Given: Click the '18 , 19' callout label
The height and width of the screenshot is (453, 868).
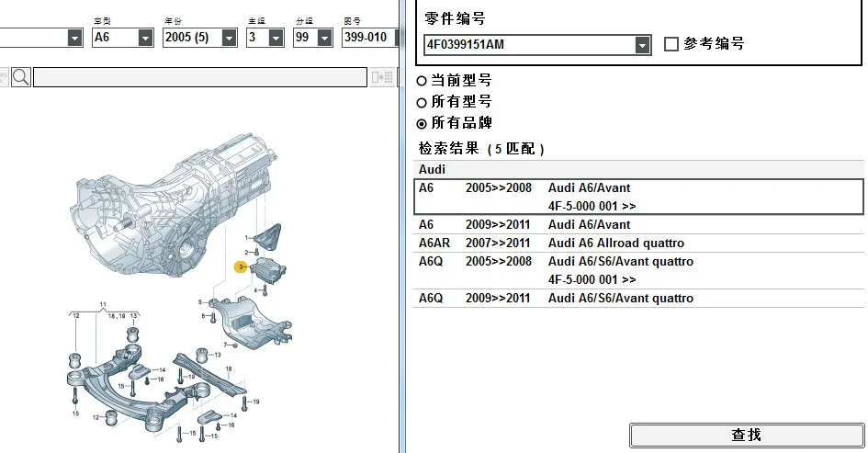Looking at the screenshot, I should click(x=117, y=316).
